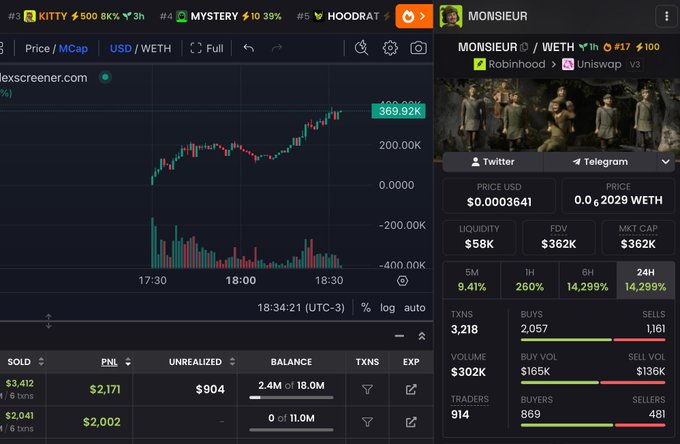Image resolution: width=680 pixels, height=444 pixels.
Task: Select the 24H timeframe tab
Action: (645, 280)
